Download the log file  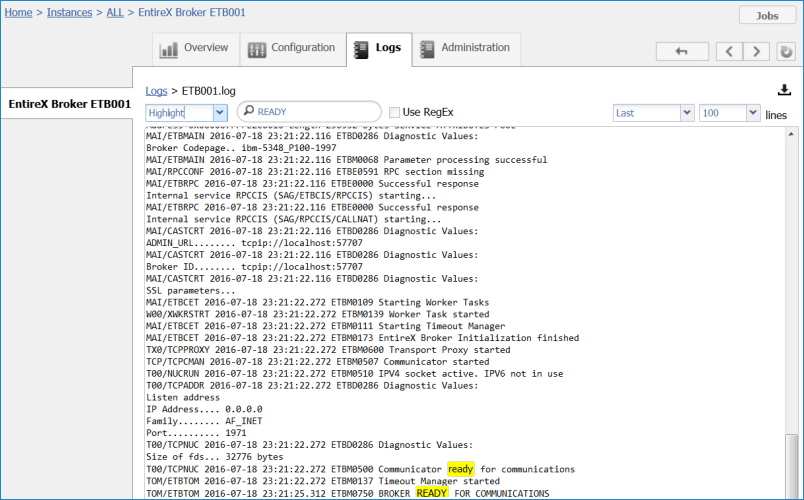(x=784, y=90)
